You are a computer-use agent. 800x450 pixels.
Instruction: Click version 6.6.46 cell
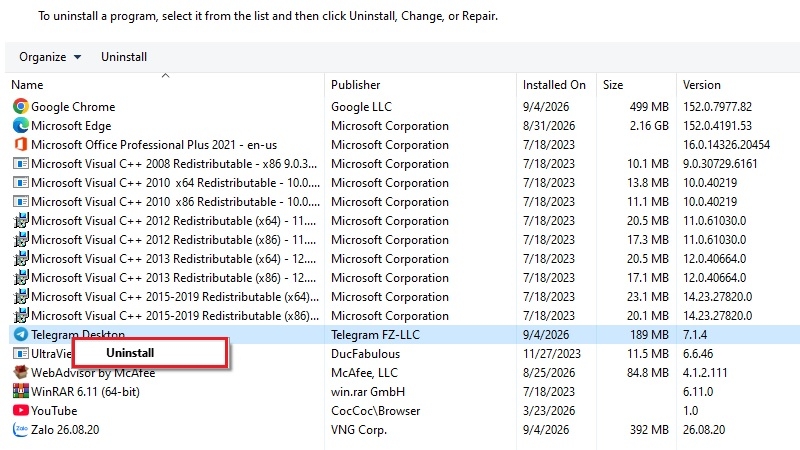[x=698, y=354]
